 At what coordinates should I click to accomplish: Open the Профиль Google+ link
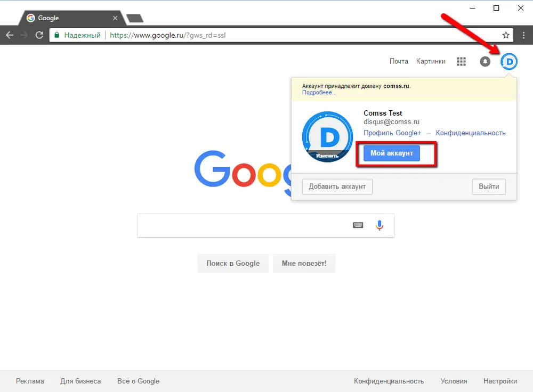pyautogui.click(x=392, y=133)
